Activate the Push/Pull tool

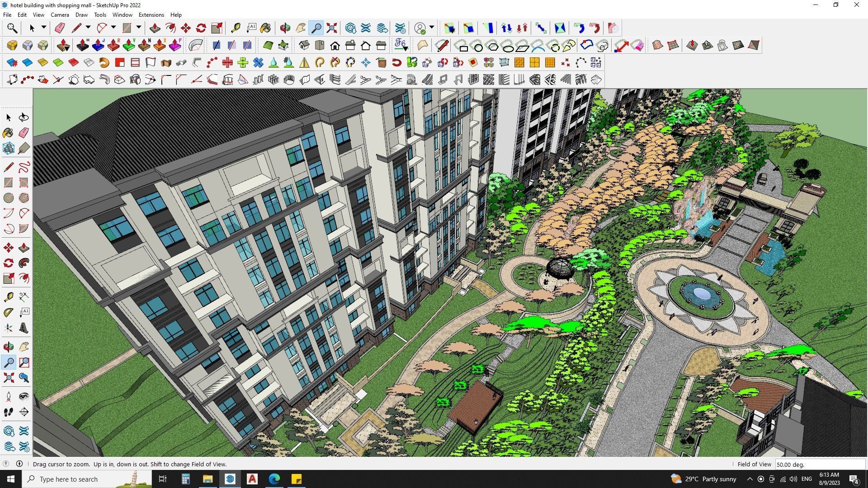point(155,28)
